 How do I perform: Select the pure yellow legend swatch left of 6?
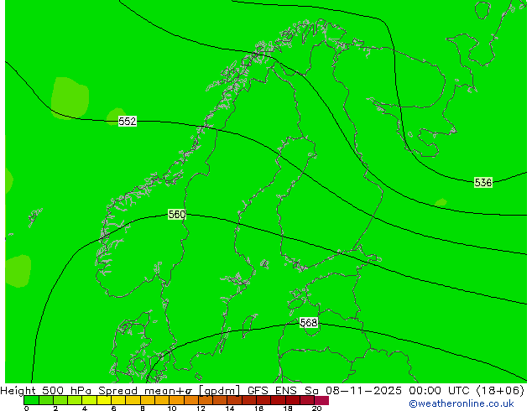pos(104,400)
